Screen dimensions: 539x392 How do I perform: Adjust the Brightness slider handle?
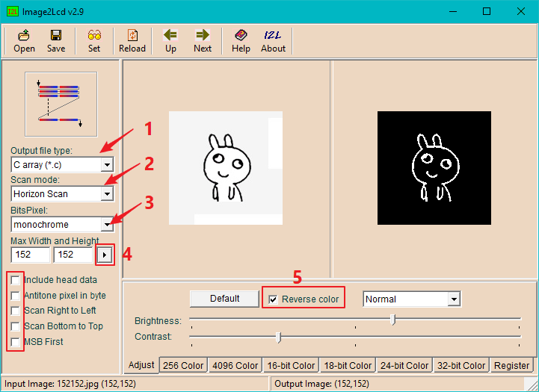(393, 320)
